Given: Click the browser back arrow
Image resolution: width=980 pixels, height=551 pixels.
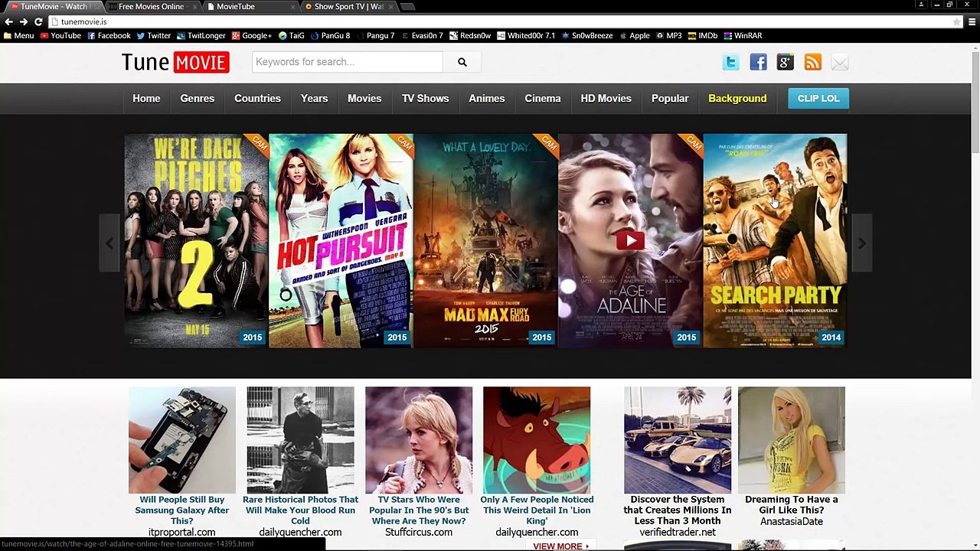Looking at the screenshot, I should 8,21.
